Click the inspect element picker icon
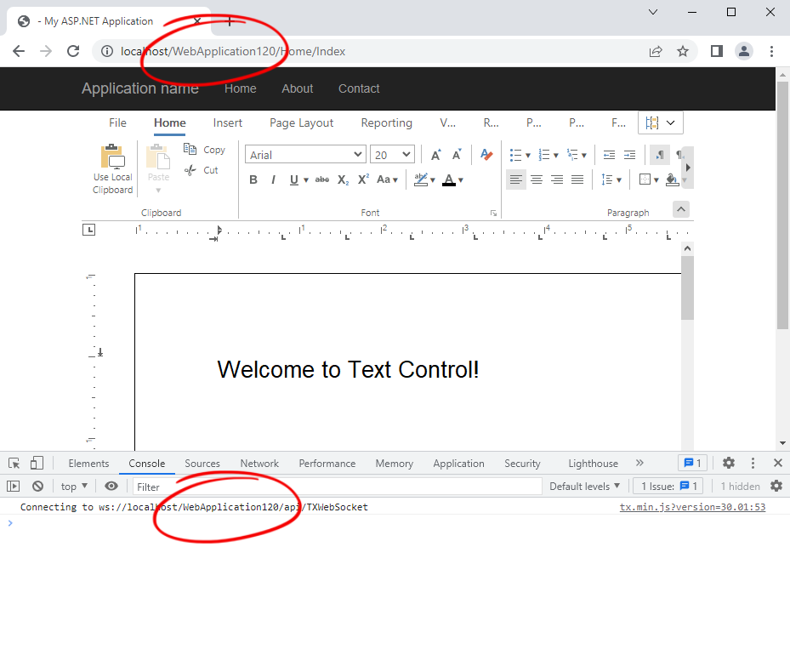790x672 pixels. (x=14, y=464)
